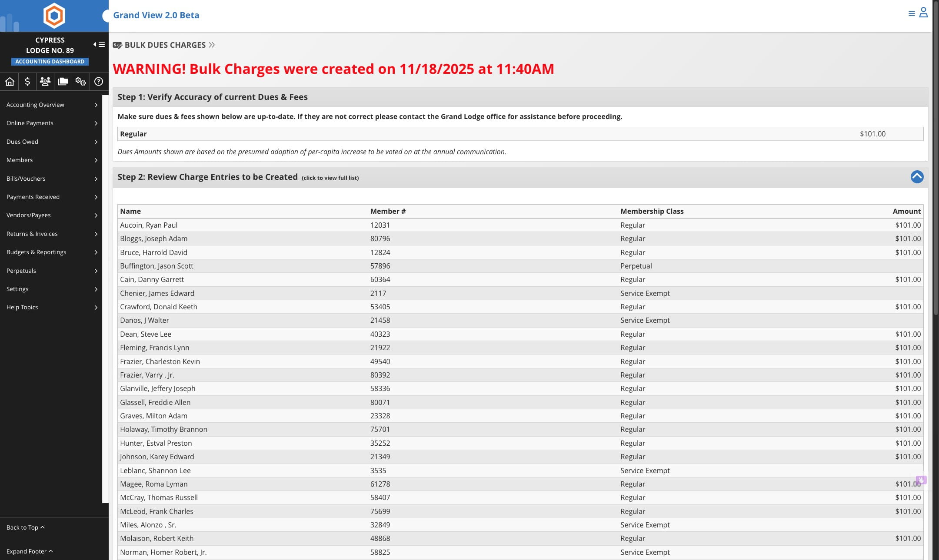This screenshot has width=939, height=560.
Task: Expand the Dues Owed menu
Action: click(51, 142)
